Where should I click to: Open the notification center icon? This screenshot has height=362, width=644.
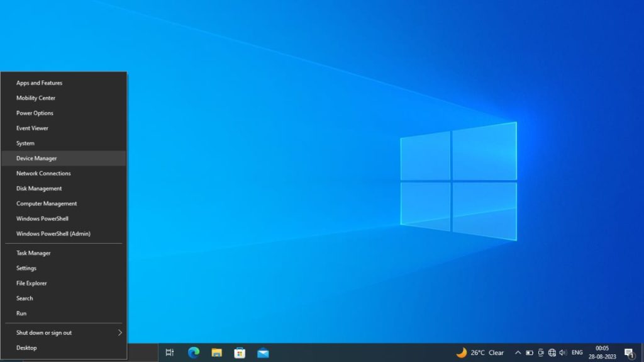tap(629, 353)
